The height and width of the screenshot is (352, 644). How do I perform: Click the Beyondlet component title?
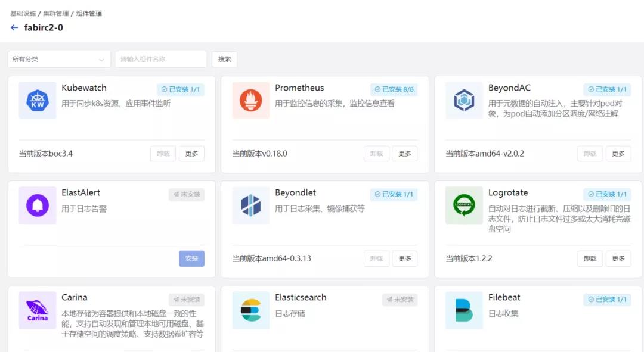click(295, 193)
